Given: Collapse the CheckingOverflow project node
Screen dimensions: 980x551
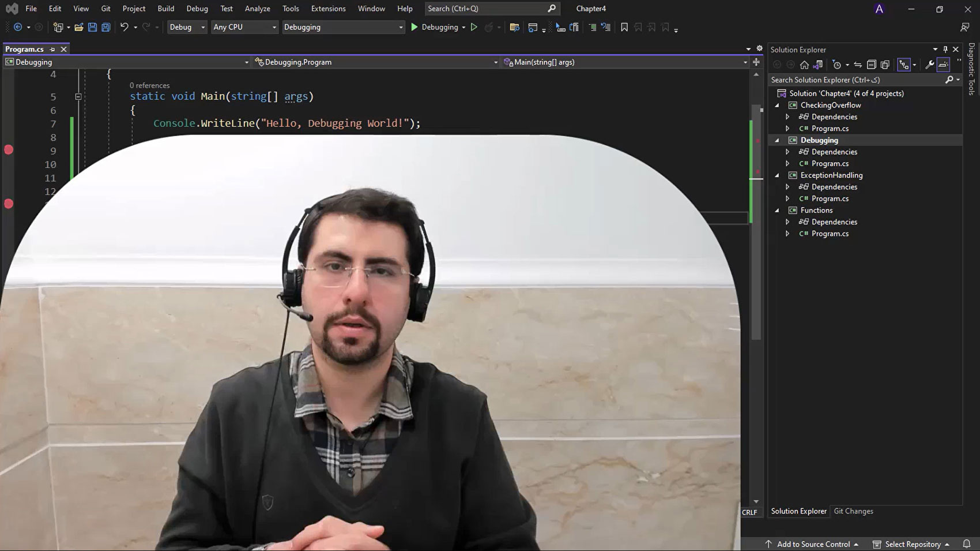Looking at the screenshot, I should point(777,106).
